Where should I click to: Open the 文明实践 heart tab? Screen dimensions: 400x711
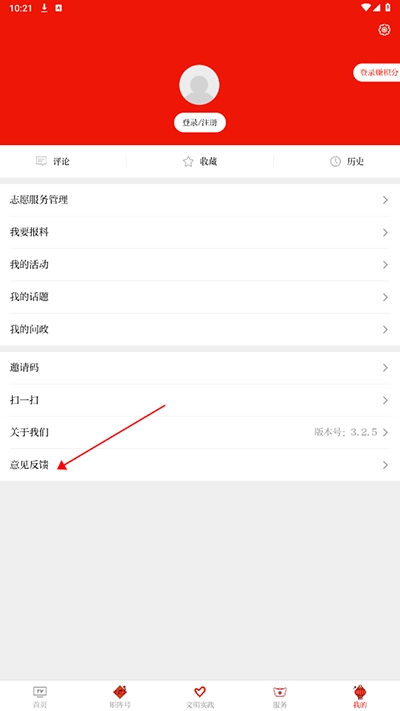point(200,692)
